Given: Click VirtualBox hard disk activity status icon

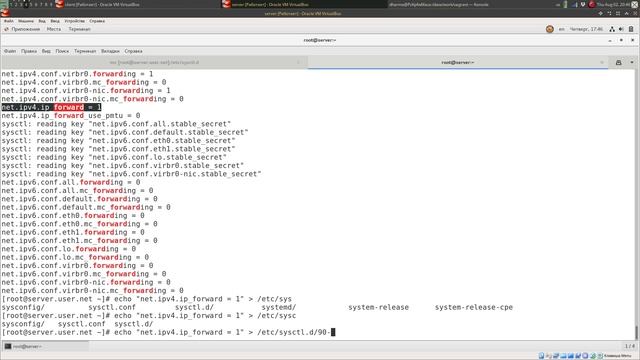Looking at the screenshot, I should pyautogui.click(x=541, y=356).
